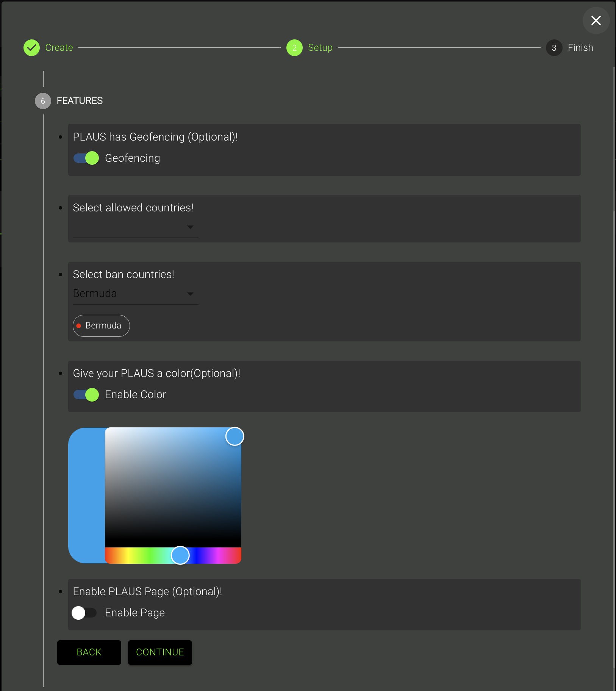The width and height of the screenshot is (616, 691).
Task: Go to the Create step label
Action: 59,48
